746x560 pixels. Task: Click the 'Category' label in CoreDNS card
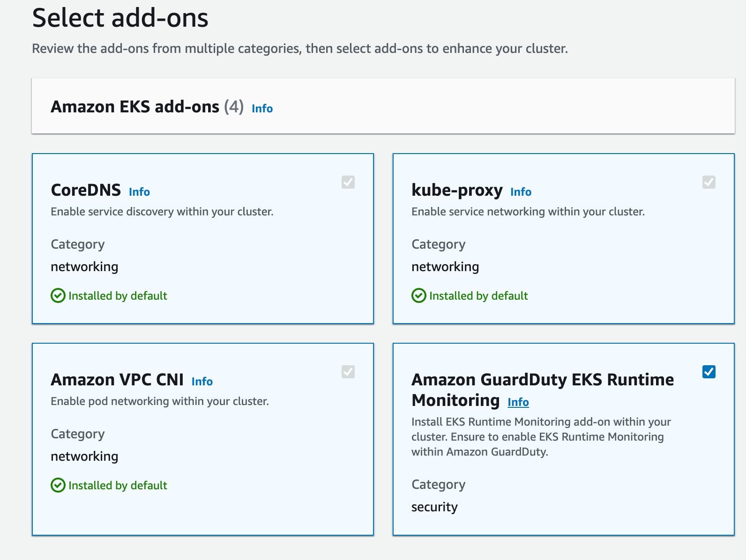78,244
